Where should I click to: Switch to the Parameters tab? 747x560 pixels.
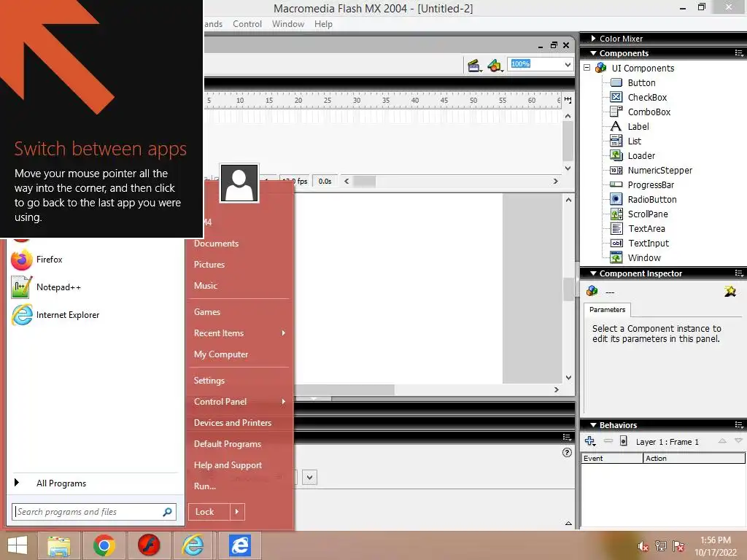pos(607,309)
